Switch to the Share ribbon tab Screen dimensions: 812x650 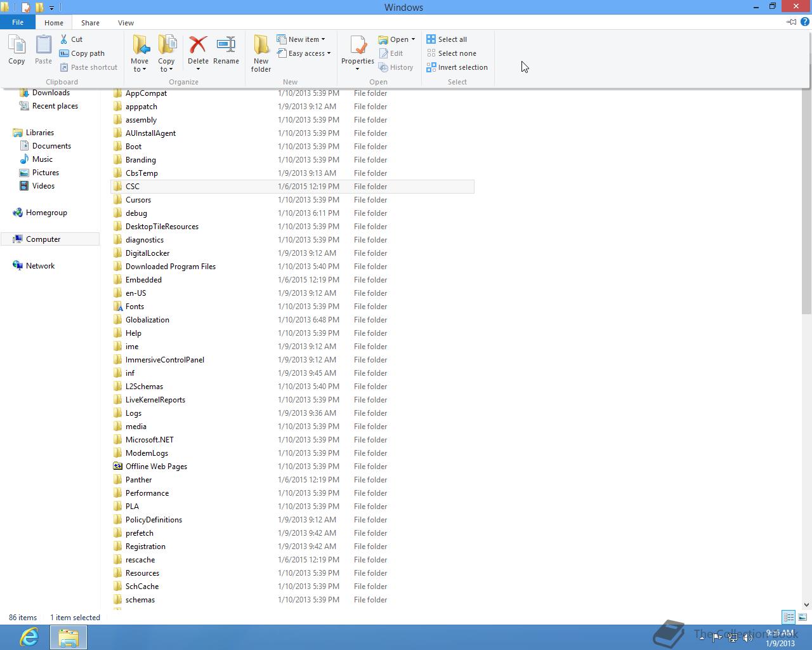(90, 23)
